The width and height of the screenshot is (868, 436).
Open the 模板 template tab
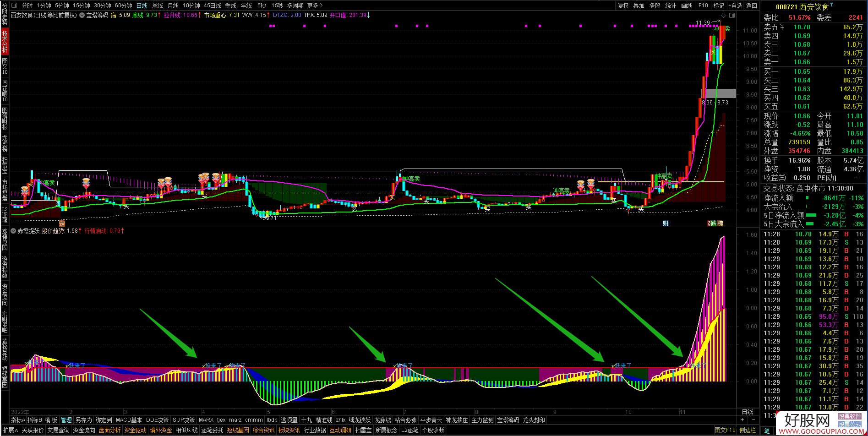(51, 420)
